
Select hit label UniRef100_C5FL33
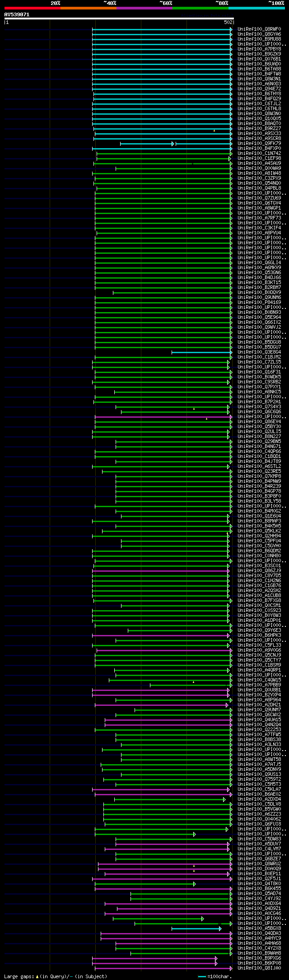point(259,645)
